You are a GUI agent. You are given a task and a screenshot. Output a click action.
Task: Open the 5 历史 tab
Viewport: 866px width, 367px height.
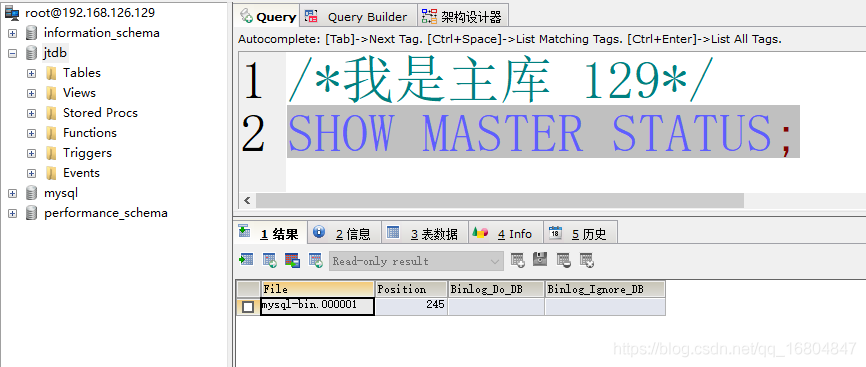pos(580,234)
